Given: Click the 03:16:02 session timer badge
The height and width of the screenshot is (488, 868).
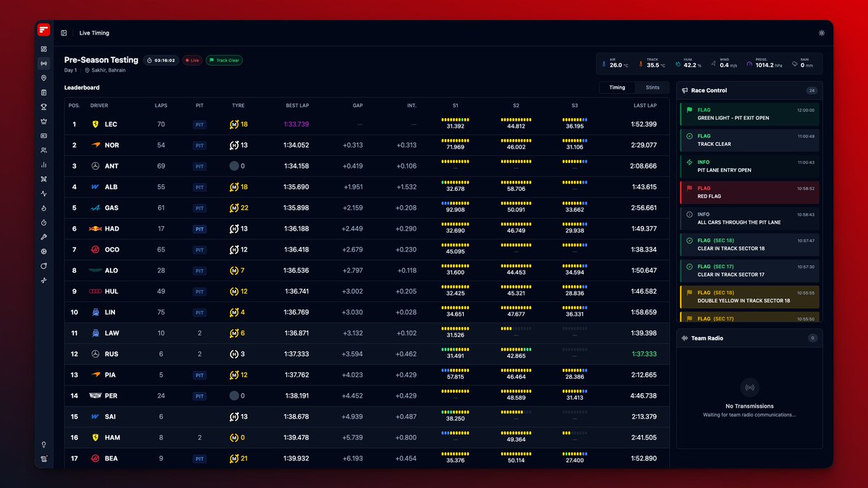Looking at the screenshot, I should [161, 61].
